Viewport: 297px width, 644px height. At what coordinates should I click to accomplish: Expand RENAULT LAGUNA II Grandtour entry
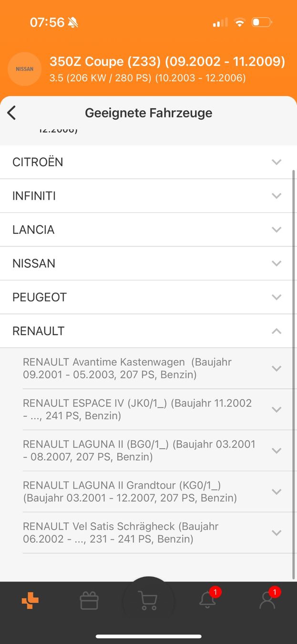point(277,492)
